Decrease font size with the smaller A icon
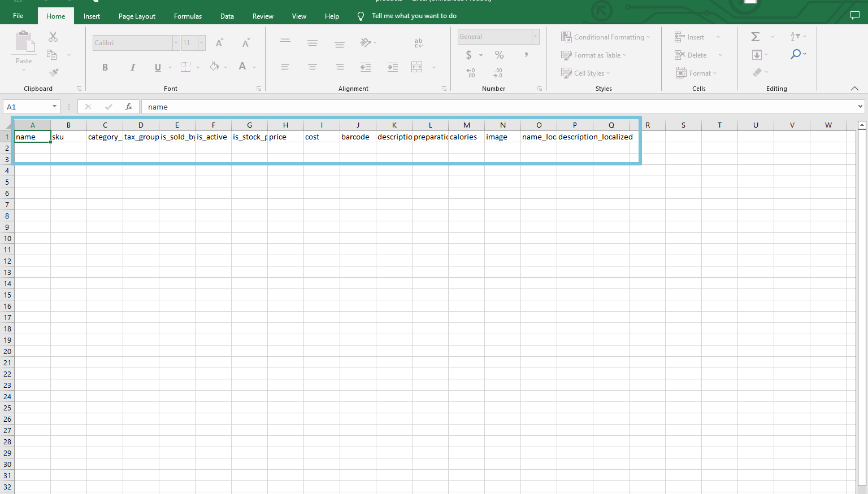868x494 pixels. pyautogui.click(x=246, y=43)
